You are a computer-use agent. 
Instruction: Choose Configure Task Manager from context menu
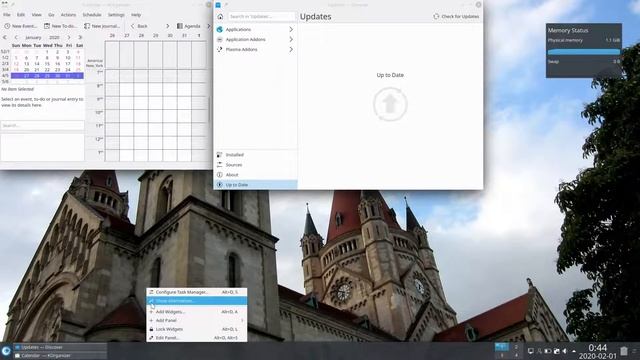click(197, 292)
